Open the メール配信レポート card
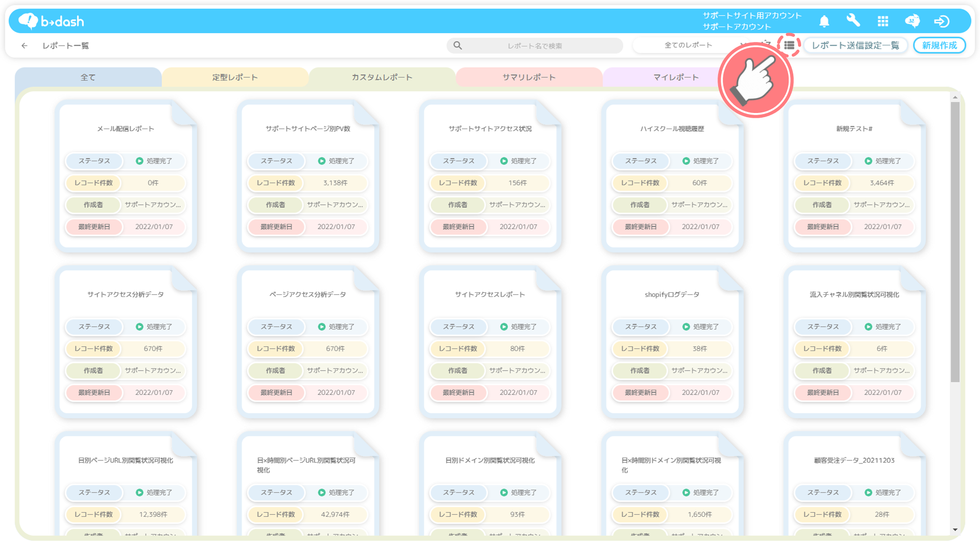Screen dimensions: 980x551 tap(126, 176)
